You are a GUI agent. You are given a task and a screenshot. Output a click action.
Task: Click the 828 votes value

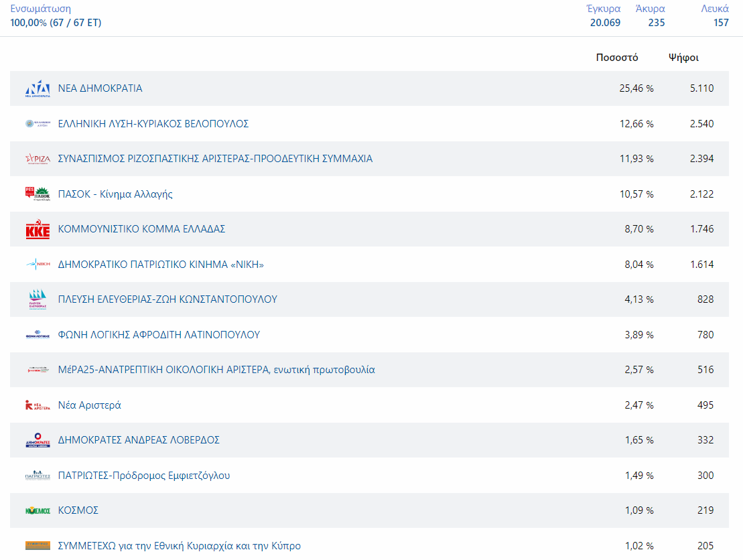point(705,299)
